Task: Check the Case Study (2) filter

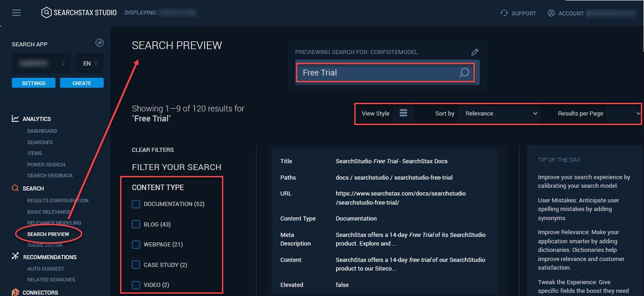Action: (136, 265)
